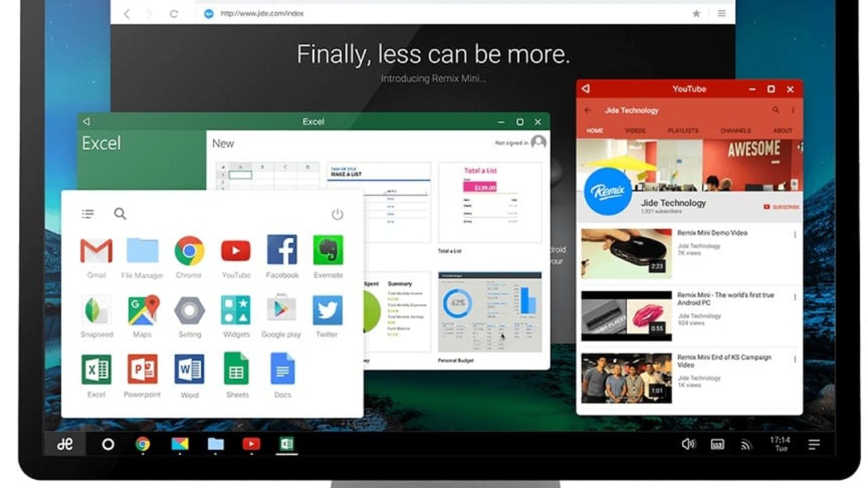Open Gmail from the app launcher

pos(96,251)
